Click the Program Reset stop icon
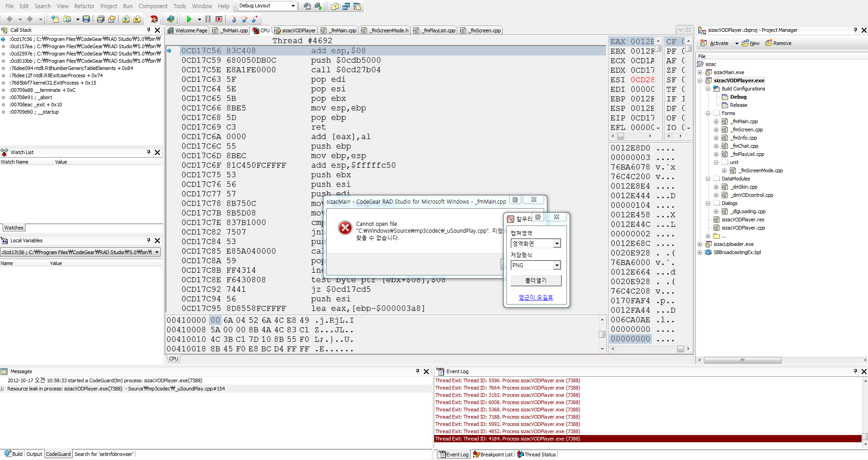Screen dimensions: 868x460 219,19
